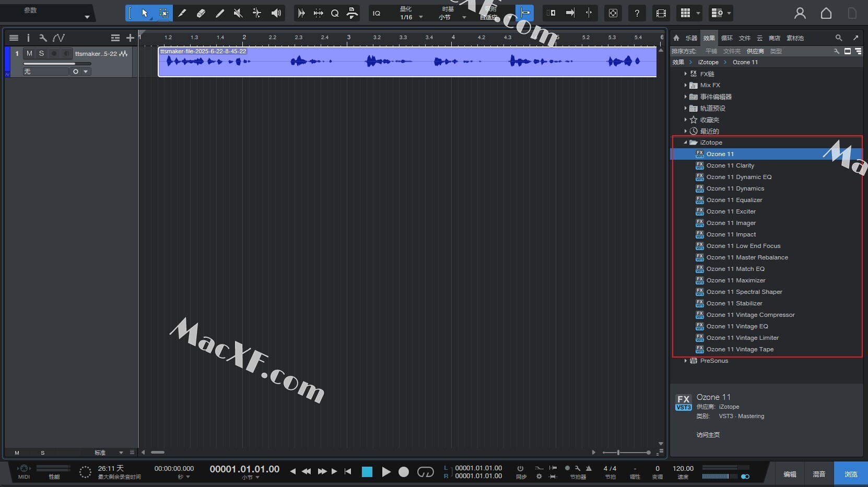
Task: Arm record on track 1
Action: pos(54,53)
